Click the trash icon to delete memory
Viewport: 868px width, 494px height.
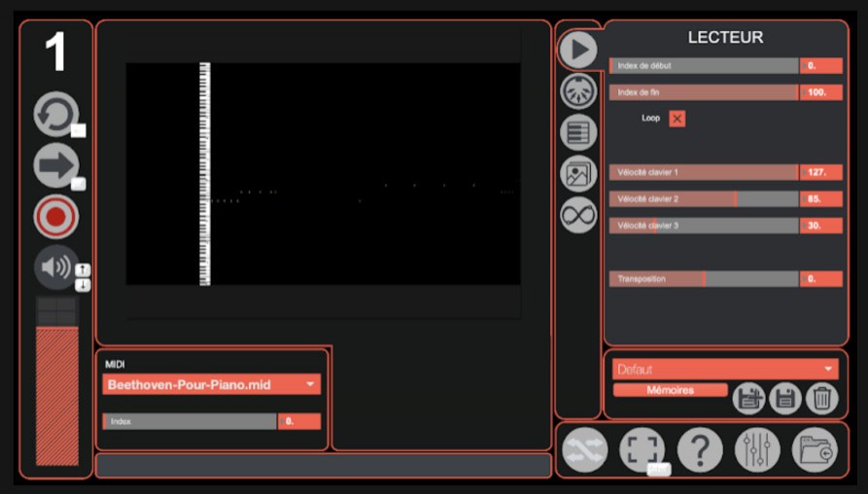pos(821,398)
